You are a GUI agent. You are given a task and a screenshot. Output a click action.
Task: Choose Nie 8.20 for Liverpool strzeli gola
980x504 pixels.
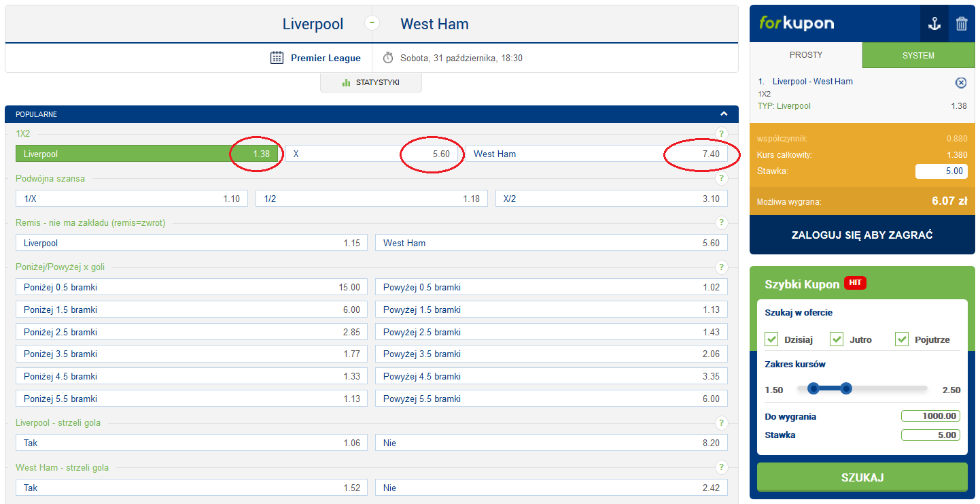[551, 443]
